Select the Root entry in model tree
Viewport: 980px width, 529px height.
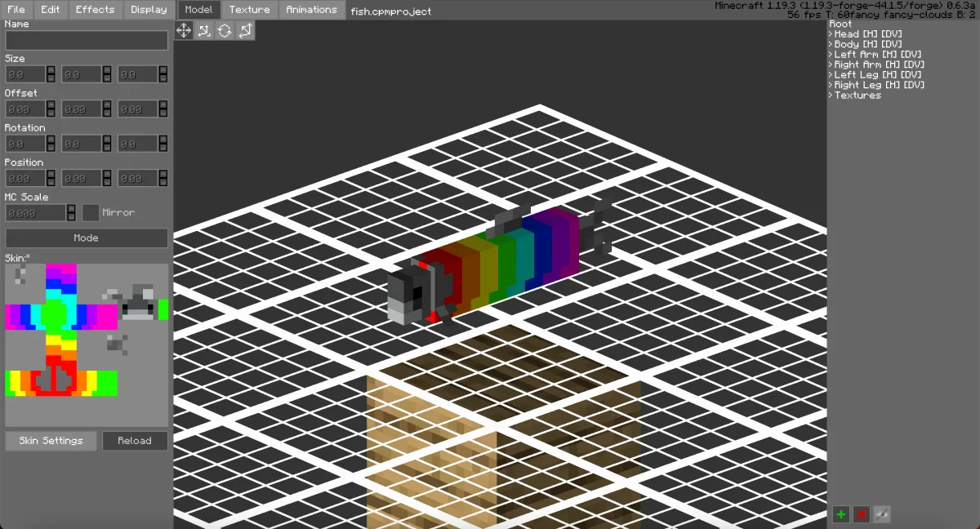click(840, 24)
